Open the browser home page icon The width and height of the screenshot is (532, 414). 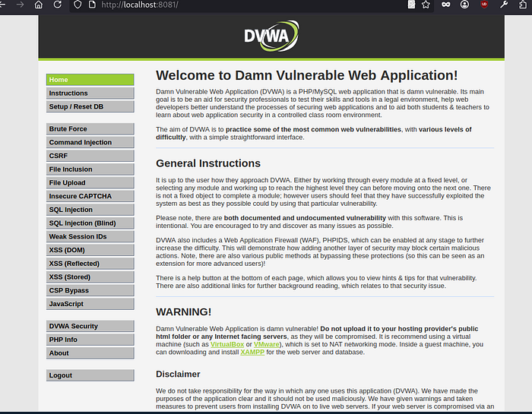39,5
